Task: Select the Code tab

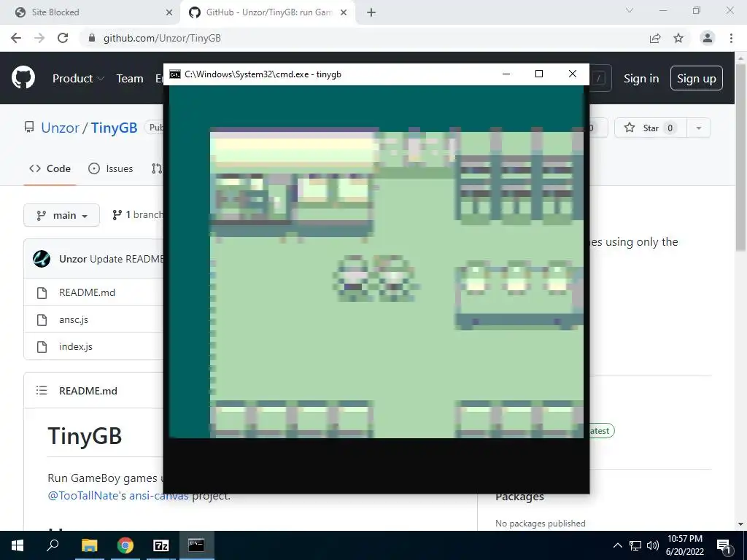Action: pos(50,168)
